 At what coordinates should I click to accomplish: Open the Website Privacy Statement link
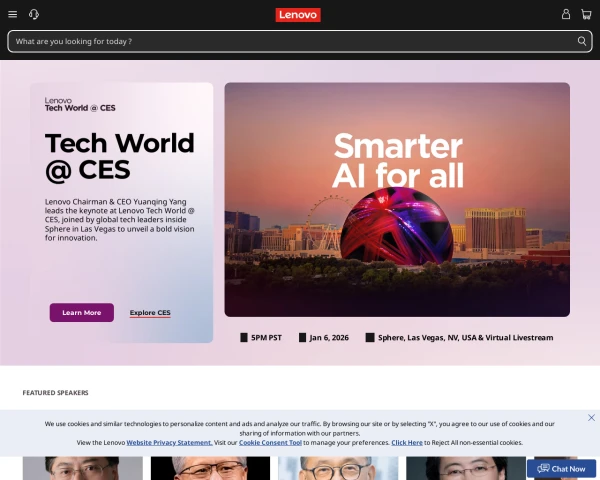[170, 442]
